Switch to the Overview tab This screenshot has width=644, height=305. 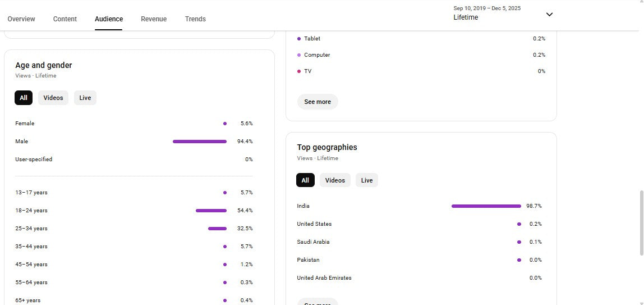[21, 19]
